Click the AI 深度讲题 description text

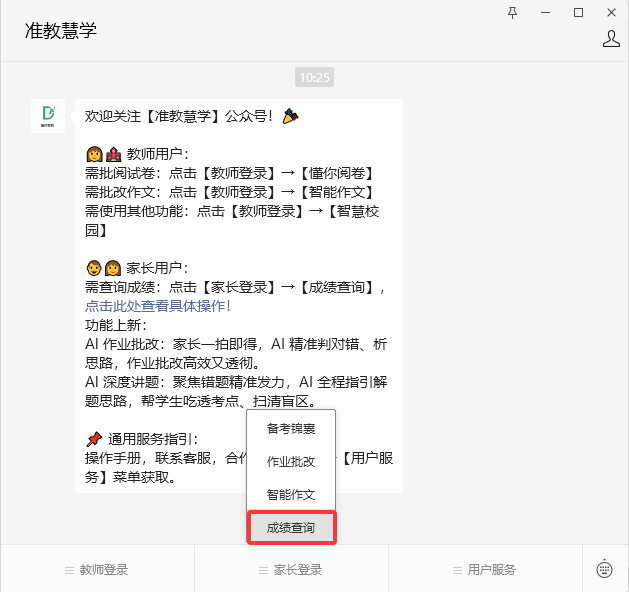[x=236, y=391]
